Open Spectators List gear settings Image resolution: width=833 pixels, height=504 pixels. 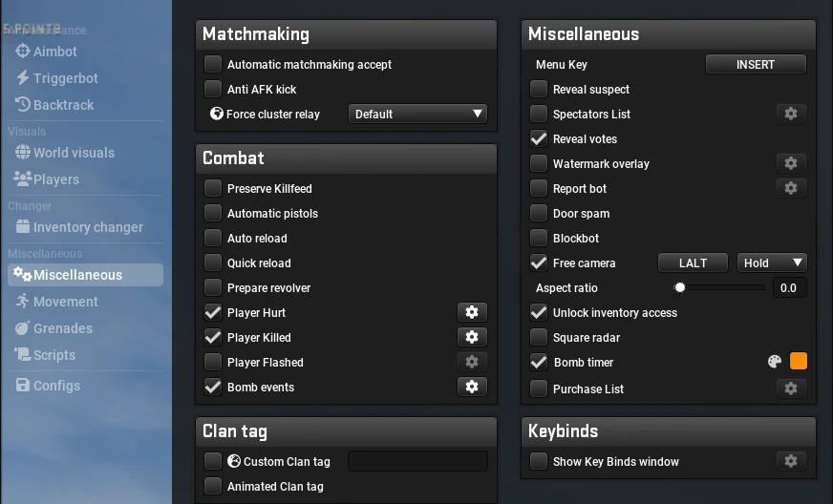(791, 114)
